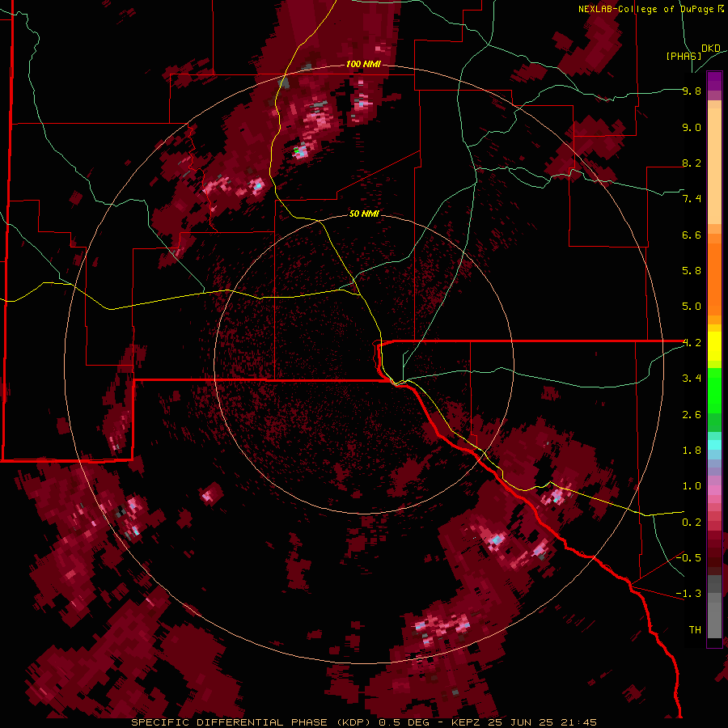728x728 pixels.
Task: Click the 100 NMI range ring label
Action: (x=363, y=64)
